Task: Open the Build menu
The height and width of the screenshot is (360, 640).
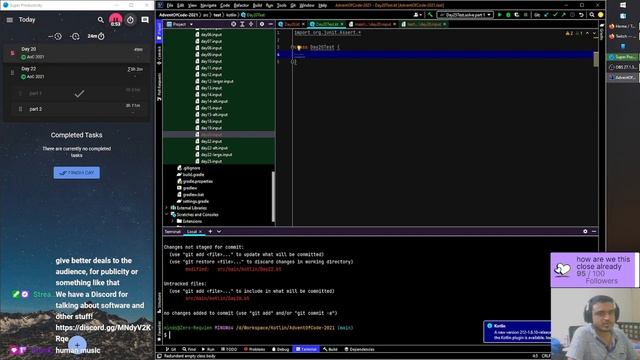Action: 257,5
